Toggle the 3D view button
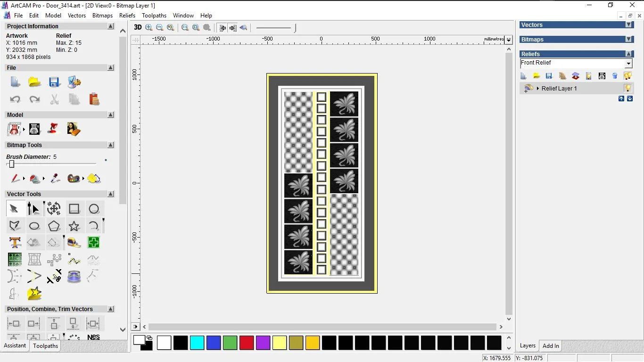This screenshot has width=644, height=362. [138, 27]
